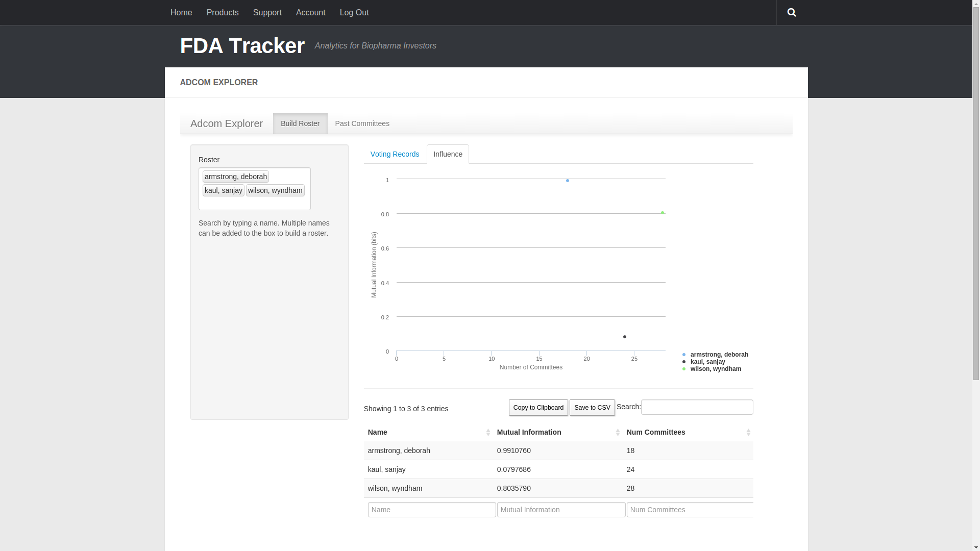Image resolution: width=980 pixels, height=551 pixels.
Task: Click the Name filter field
Action: pyautogui.click(x=432, y=510)
